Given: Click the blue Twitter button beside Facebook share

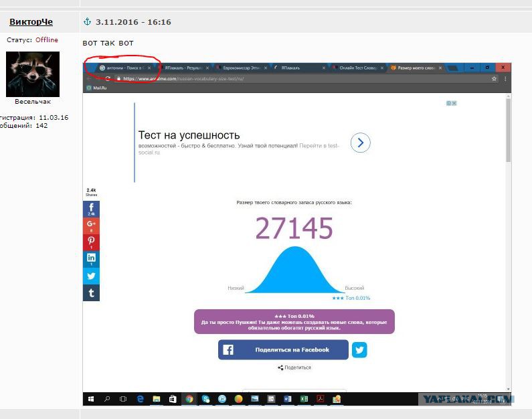Looking at the screenshot, I should 359,350.
